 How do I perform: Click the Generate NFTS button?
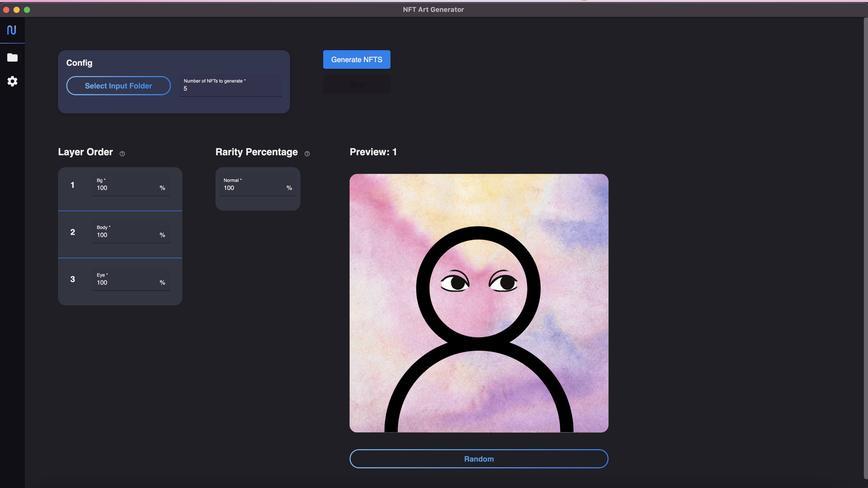tap(357, 60)
